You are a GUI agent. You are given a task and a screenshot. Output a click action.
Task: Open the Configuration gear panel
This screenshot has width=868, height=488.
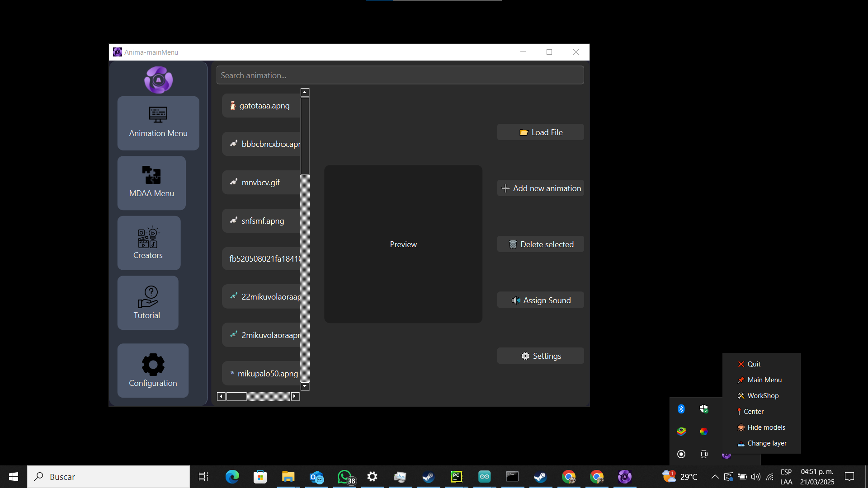(x=153, y=371)
